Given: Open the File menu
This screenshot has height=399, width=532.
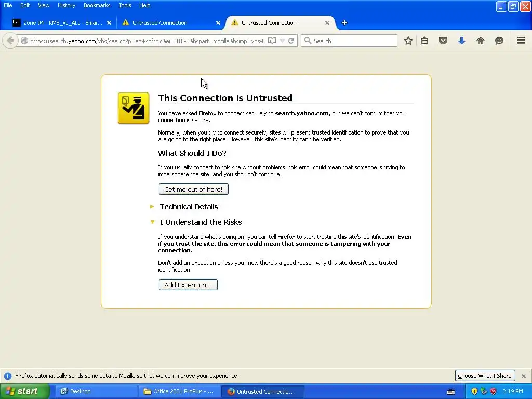Looking at the screenshot, I should [x=8, y=5].
